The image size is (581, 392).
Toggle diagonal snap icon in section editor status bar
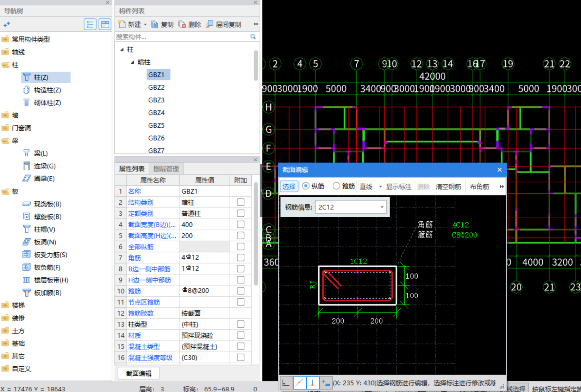(x=299, y=383)
